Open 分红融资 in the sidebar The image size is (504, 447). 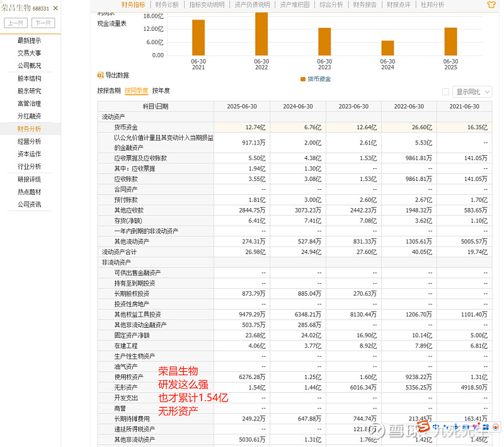click(29, 116)
